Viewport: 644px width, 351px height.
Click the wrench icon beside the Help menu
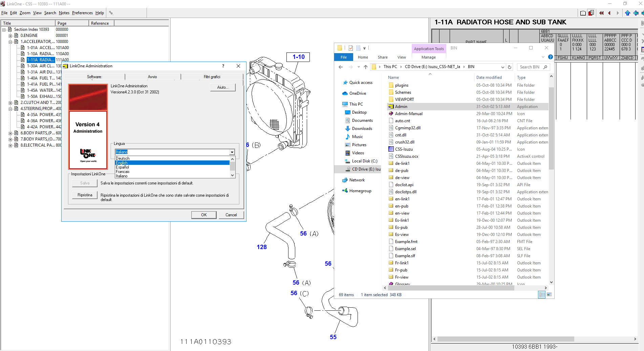[111, 13]
